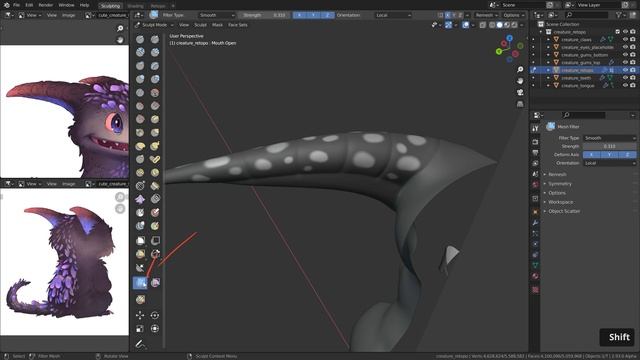Image resolution: width=640 pixels, height=360 pixels.
Task: Adjust the Strength slider in header
Action: tap(264, 15)
